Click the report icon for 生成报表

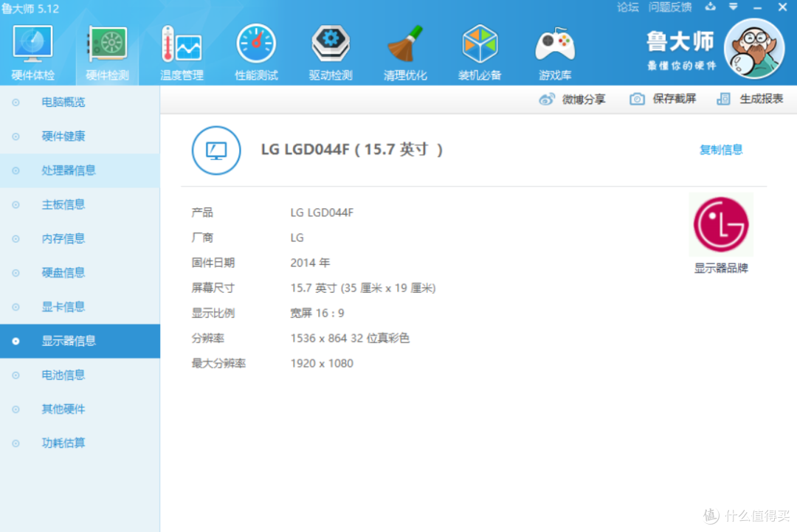[723, 99]
